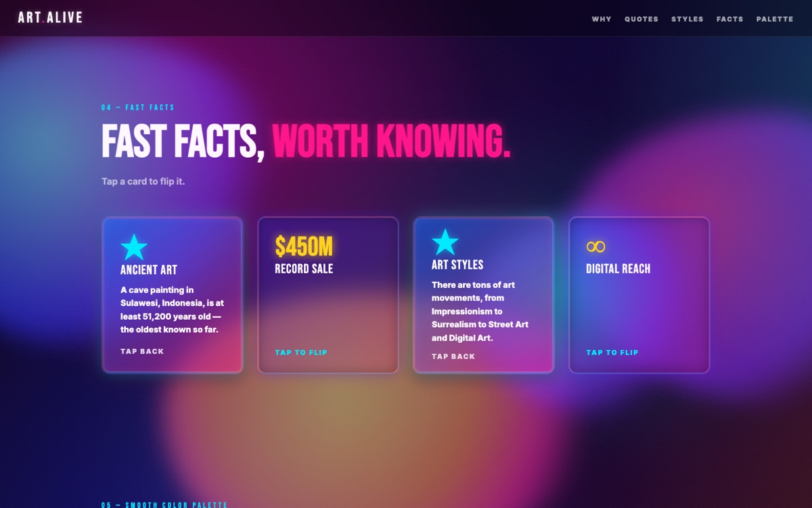Image resolution: width=812 pixels, height=508 pixels.
Task: Open the ART.ALIVE logo home link
Action: coord(50,18)
